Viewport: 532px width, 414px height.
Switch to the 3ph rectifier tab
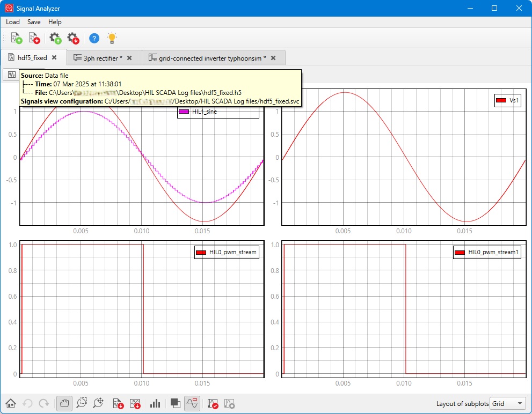pyautogui.click(x=103, y=58)
